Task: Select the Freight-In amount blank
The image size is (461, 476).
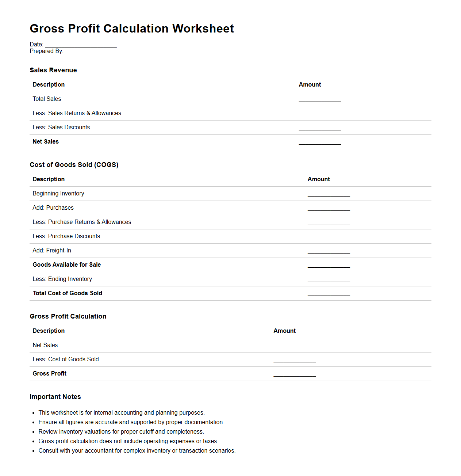Action: [x=329, y=251]
